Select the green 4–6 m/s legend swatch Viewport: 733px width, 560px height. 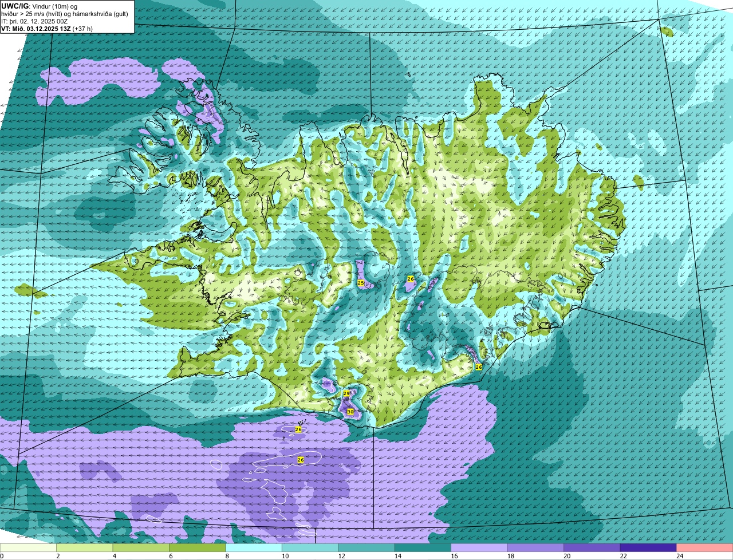coord(141,547)
